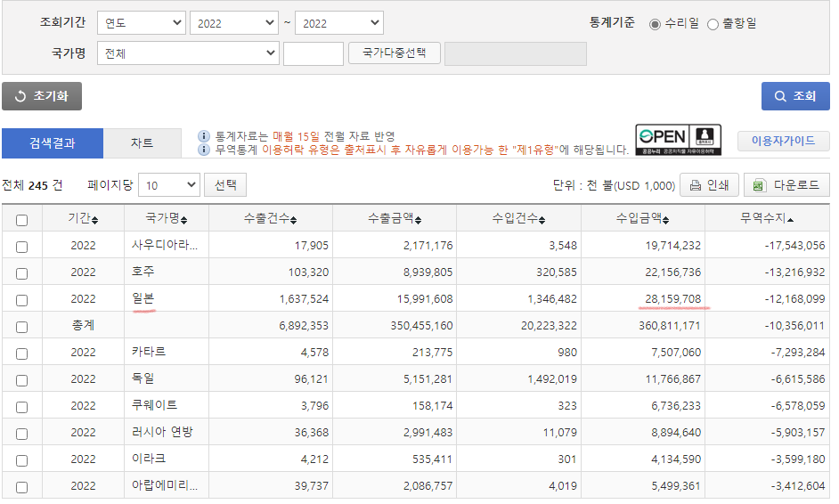The image size is (839, 504).
Task: Sort table by 수출금액 column
Action: pos(417,220)
